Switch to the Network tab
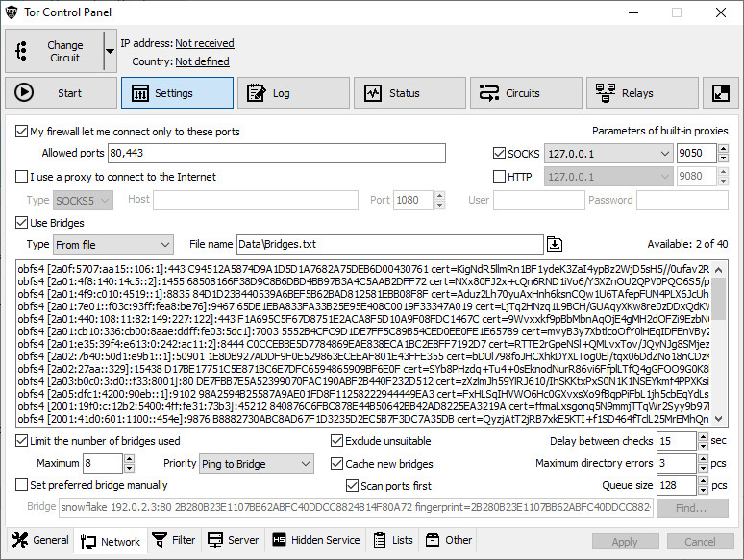Image resolution: width=744 pixels, height=560 pixels. 111,541
